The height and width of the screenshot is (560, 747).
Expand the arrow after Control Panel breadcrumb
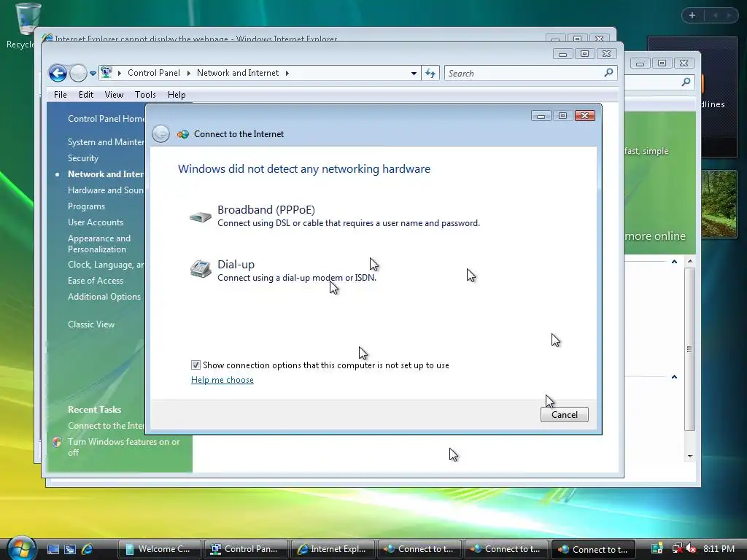(189, 73)
